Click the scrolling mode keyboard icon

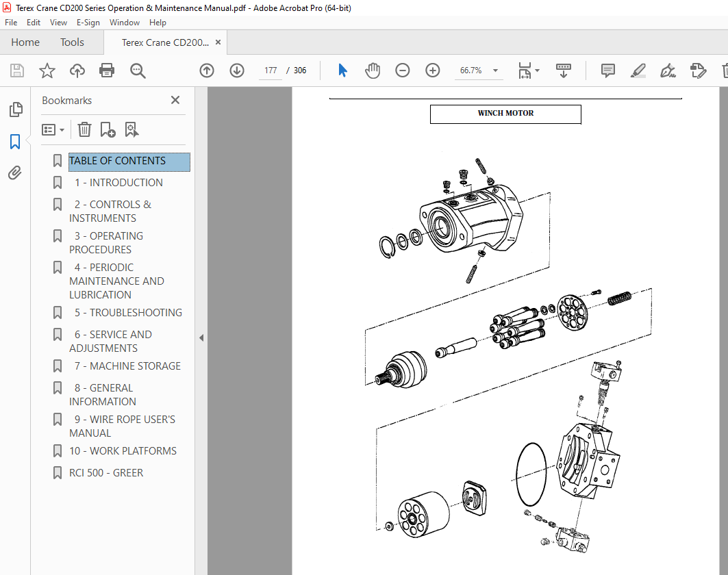point(563,71)
